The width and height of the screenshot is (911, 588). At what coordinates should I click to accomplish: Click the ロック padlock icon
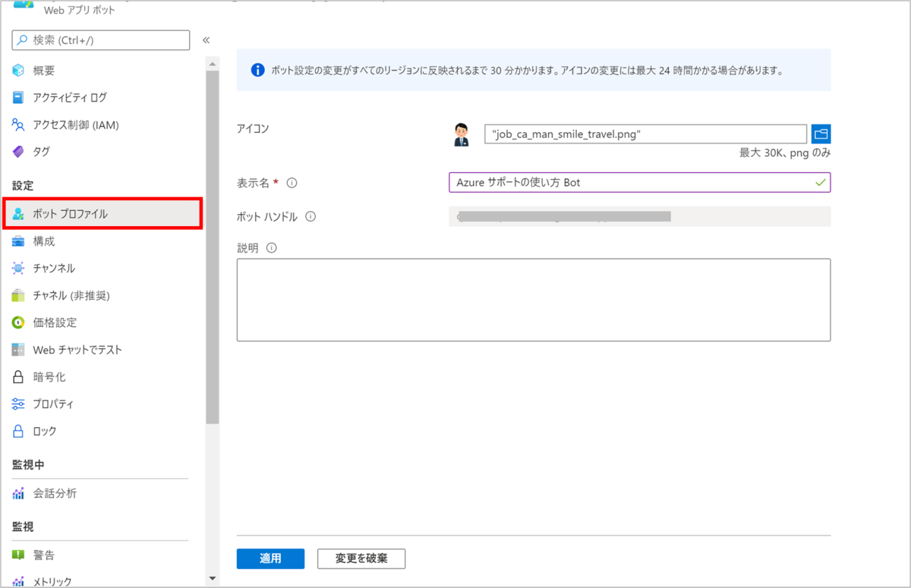pyautogui.click(x=18, y=431)
